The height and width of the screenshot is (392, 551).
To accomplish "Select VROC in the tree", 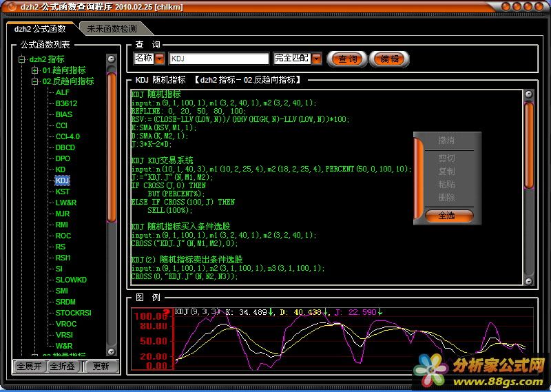I will (x=66, y=324).
